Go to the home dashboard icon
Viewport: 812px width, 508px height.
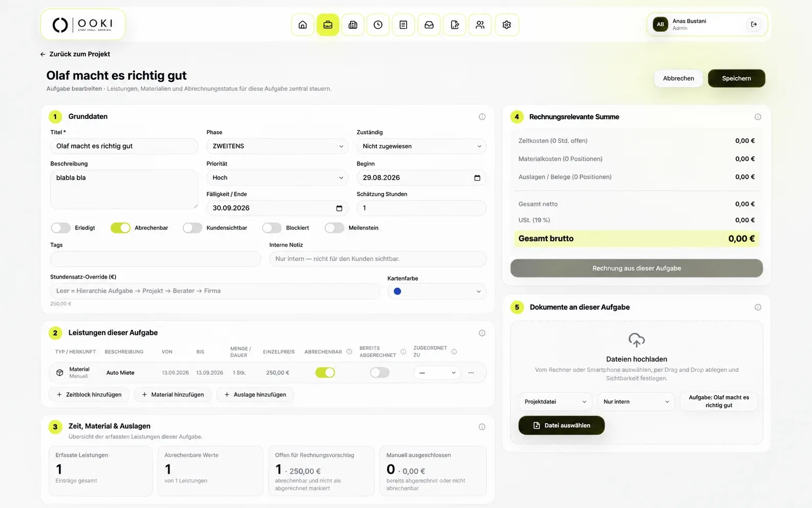click(x=303, y=25)
